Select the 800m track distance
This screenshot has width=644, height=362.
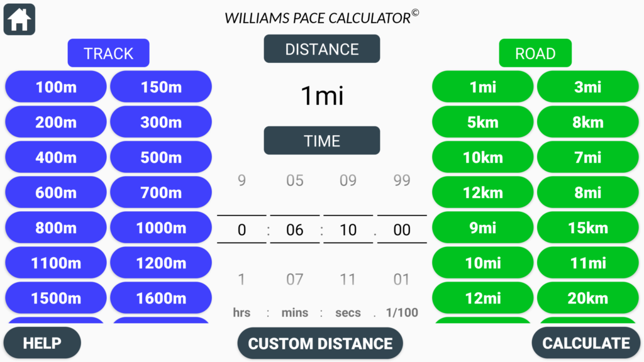pyautogui.click(x=55, y=227)
